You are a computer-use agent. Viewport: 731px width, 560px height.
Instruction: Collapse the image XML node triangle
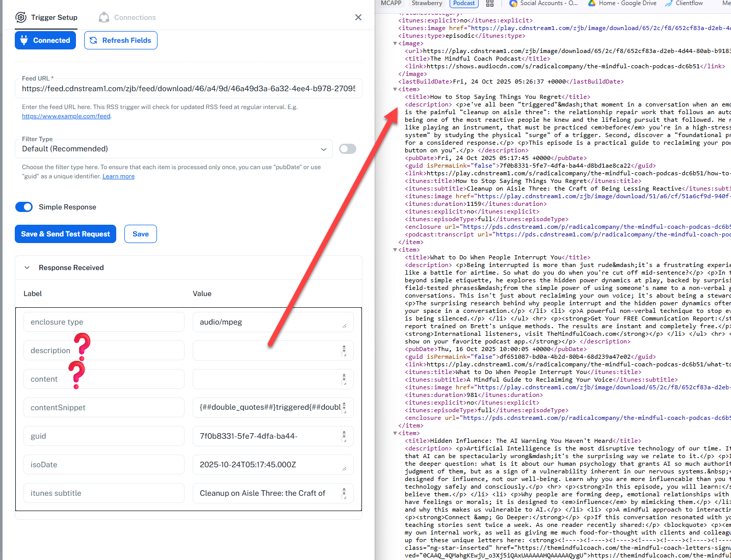click(x=395, y=44)
